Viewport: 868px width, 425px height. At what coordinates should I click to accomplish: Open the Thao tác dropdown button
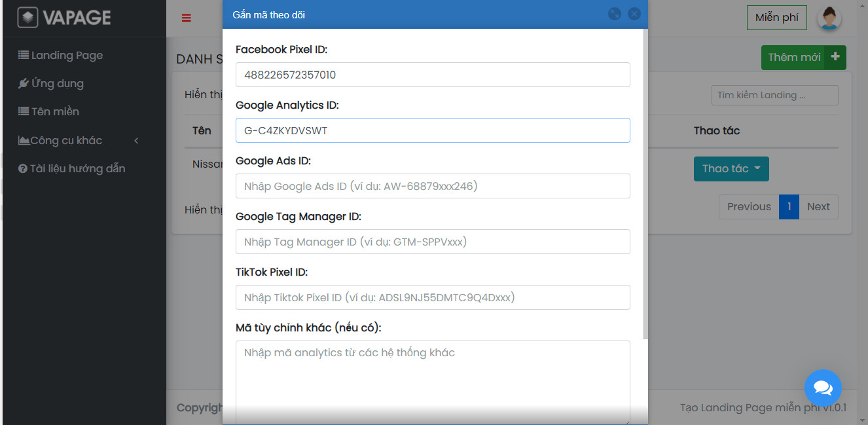pos(731,169)
